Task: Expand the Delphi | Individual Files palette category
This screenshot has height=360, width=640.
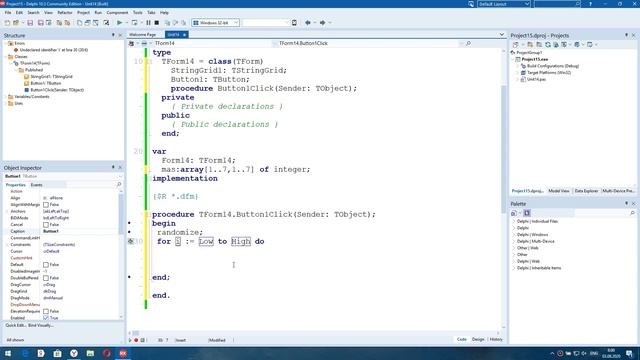Action: 514,221
